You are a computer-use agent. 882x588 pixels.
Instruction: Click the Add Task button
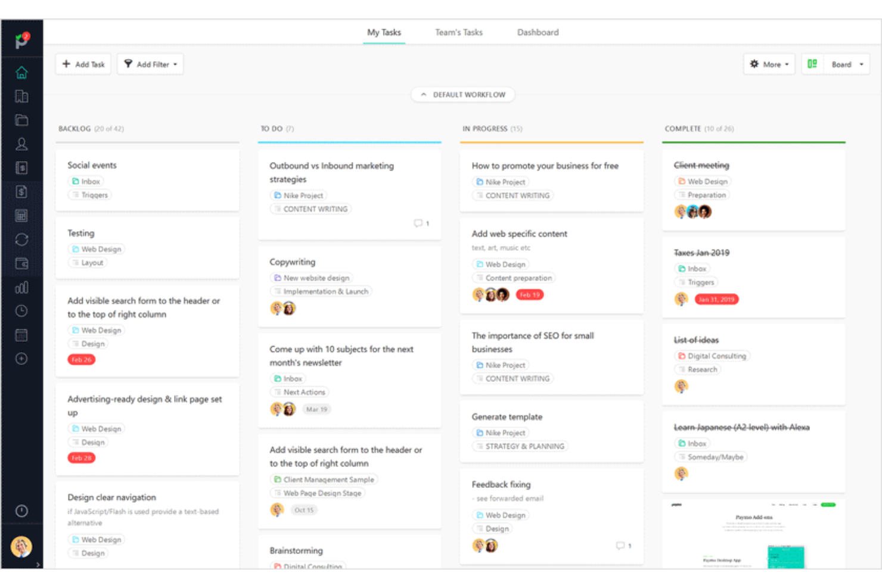click(83, 64)
